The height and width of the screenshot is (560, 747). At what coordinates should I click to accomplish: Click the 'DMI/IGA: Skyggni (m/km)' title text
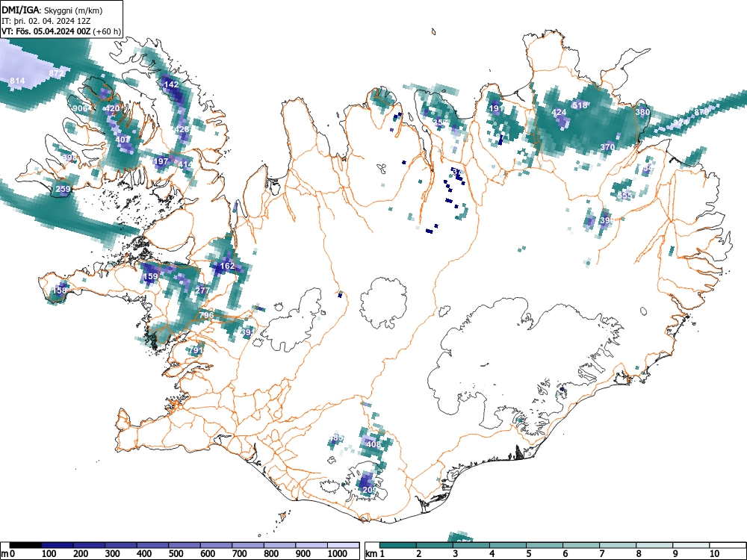click(x=52, y=10)
